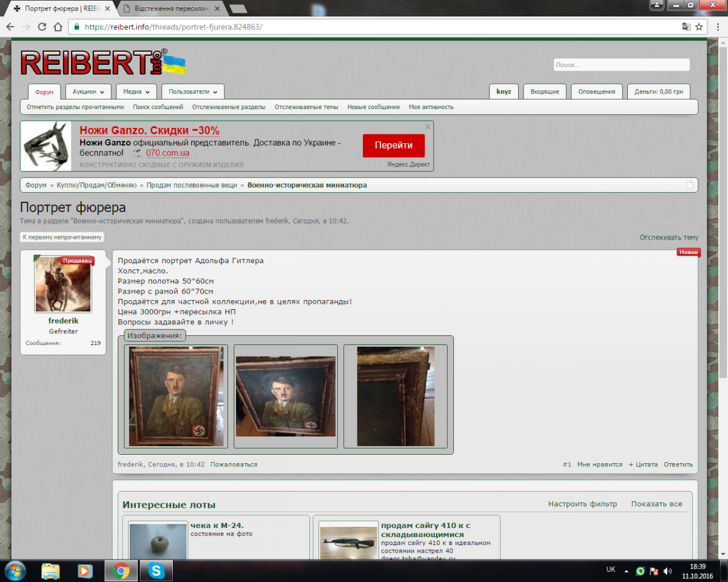Go to 'Продам послевоенные вещи' breadcrumb
The width and height of the screenshot is (728, 582).
click(x=192, y=185)
